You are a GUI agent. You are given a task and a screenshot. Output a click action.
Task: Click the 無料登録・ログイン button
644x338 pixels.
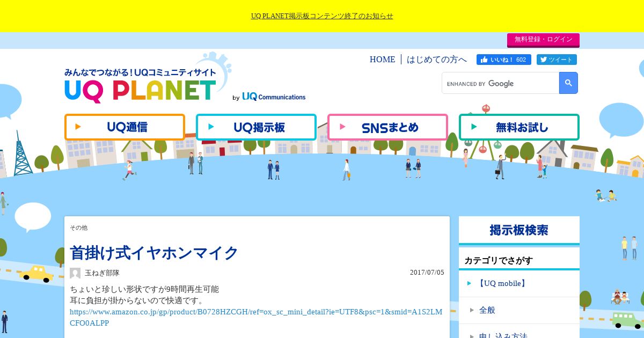click(x=543, y=40)
